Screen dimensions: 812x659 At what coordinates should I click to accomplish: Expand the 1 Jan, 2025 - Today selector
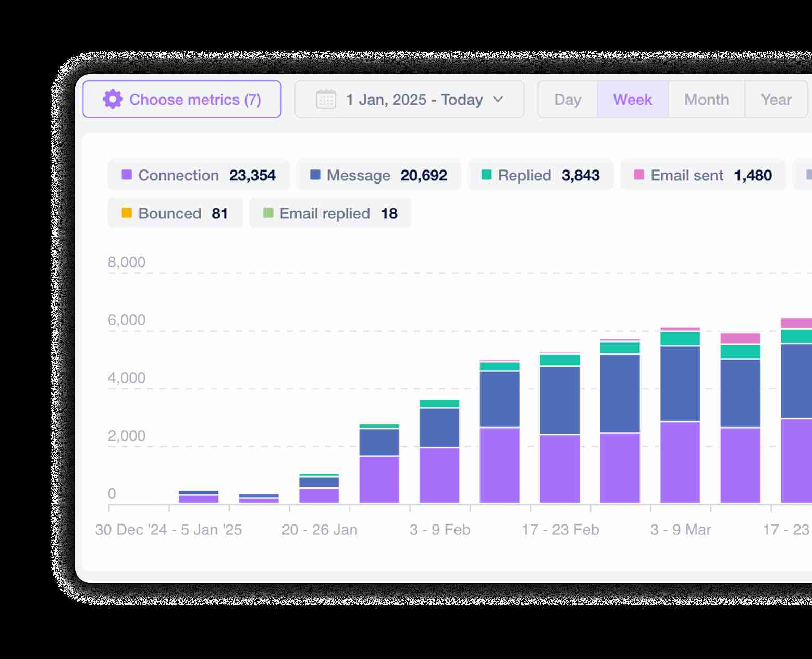click(409, 99)
